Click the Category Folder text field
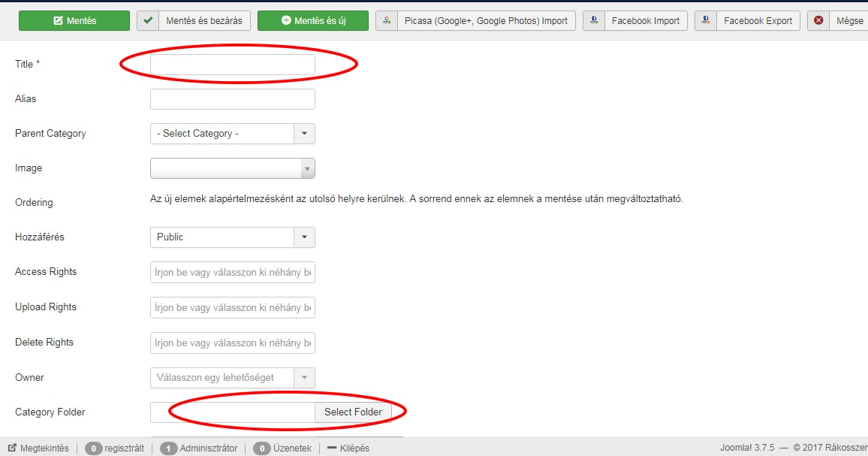 click(x=233, y=412)
